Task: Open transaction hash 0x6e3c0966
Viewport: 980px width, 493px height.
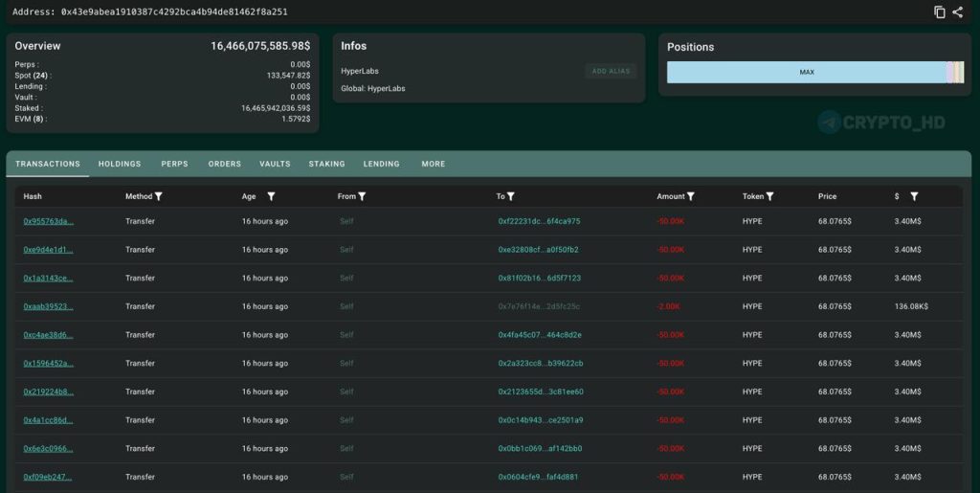Action: click(48, 449)
